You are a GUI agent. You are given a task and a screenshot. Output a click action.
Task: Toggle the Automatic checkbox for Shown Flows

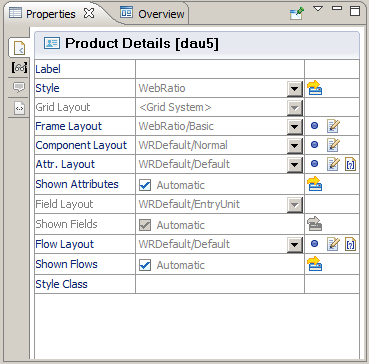(x=145, y=265)
